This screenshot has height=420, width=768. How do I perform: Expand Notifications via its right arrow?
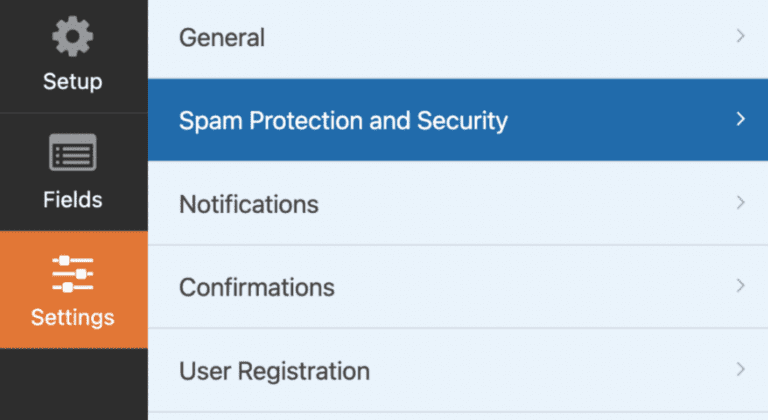click(x=741, y=202)
